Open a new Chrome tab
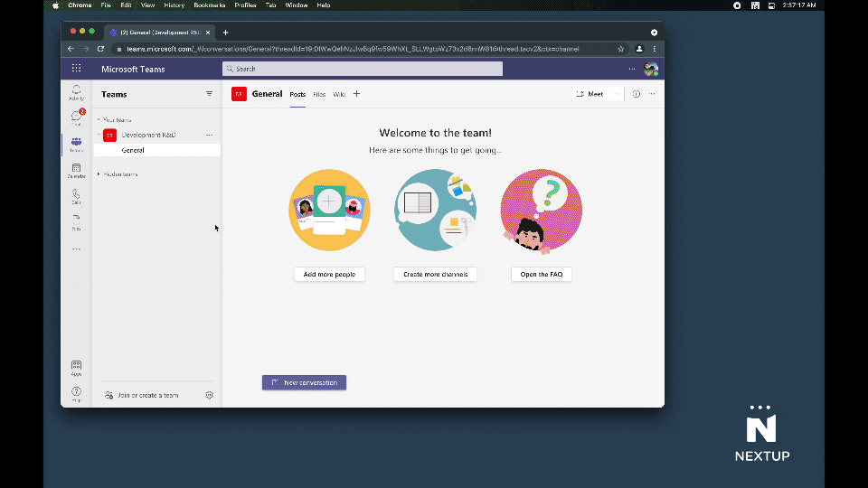The image size is (868, 488). [225, 33]
